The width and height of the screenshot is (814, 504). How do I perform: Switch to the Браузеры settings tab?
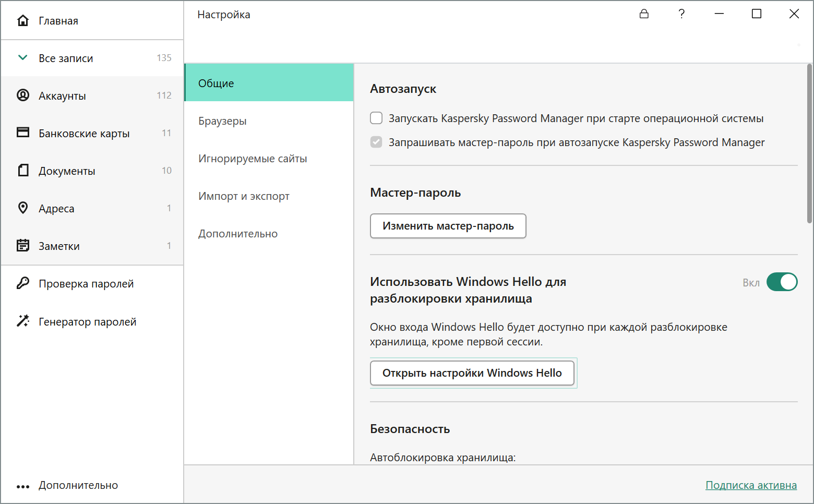(222, 121)
